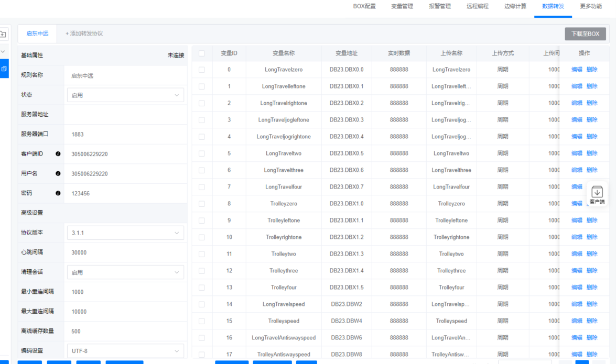Click info icon next to 客户端ID
616x364 pixels.
(x=58, y=154)
